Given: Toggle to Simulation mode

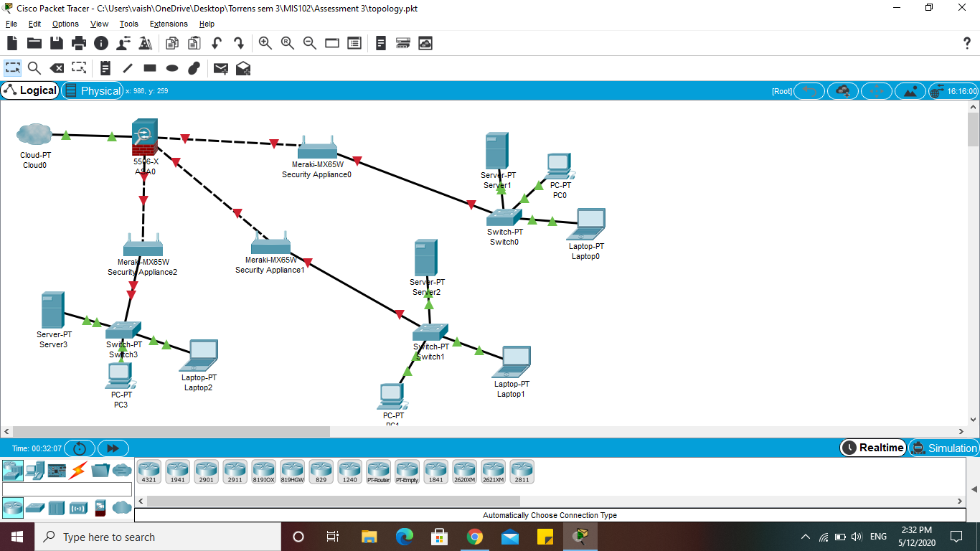Looking at the screenshot, I should coord(943,448).
